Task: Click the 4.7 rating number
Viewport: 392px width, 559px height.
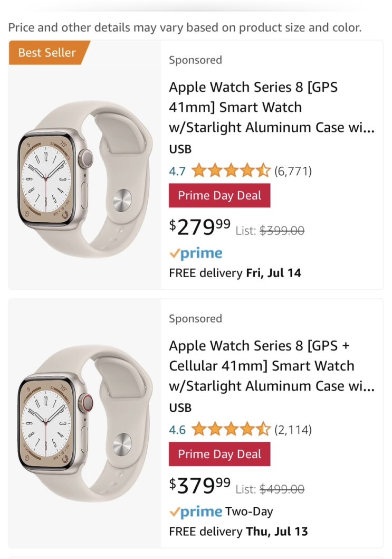Action: point(177,171)
